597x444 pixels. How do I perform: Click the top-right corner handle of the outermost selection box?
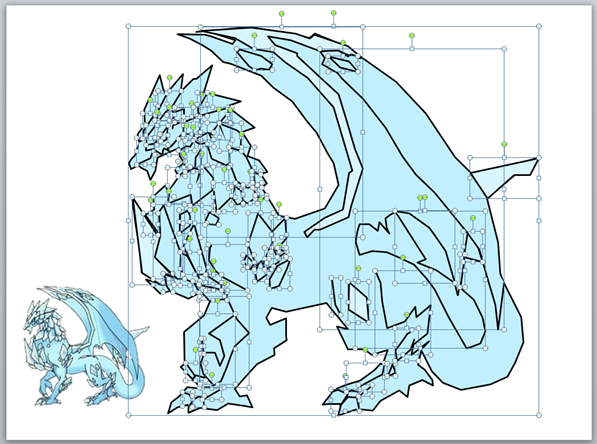pos(539,26)
